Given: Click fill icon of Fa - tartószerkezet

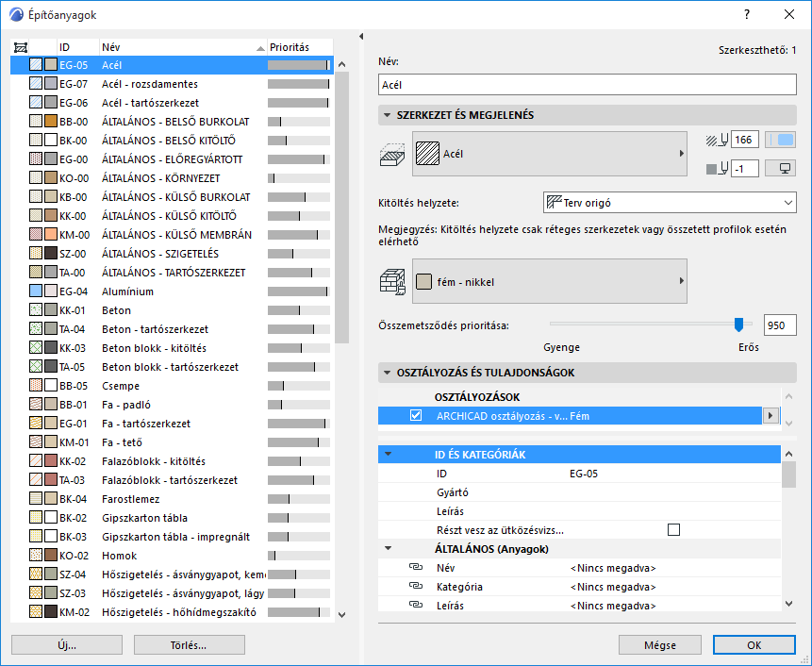Looking at the screenshot, I should tap(36, 424).
